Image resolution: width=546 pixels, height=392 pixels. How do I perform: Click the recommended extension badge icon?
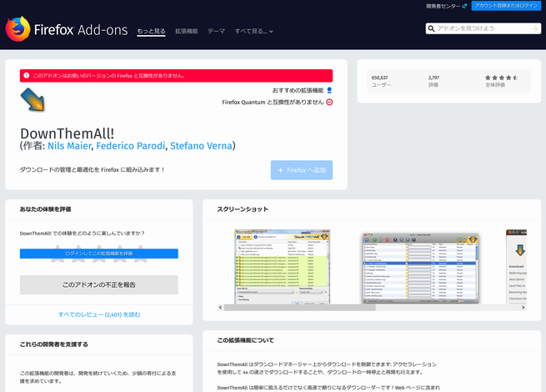click(x=329, y=90)
